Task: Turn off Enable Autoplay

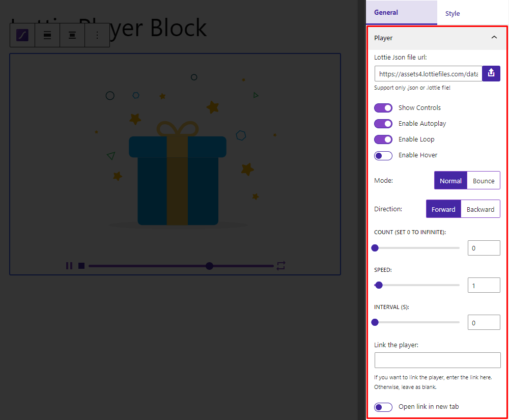Action: pyautogui.click(x=383, y=124)
